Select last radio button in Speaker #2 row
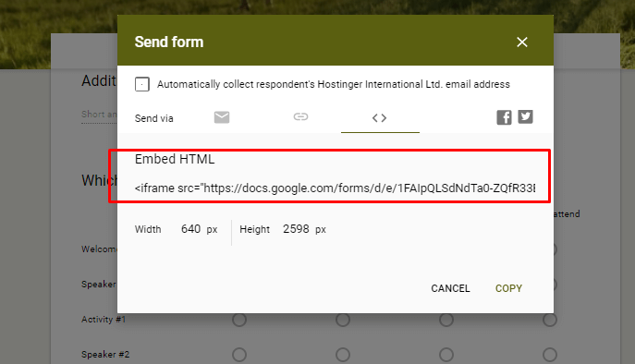Screen dimensions: 635x364 550,355
